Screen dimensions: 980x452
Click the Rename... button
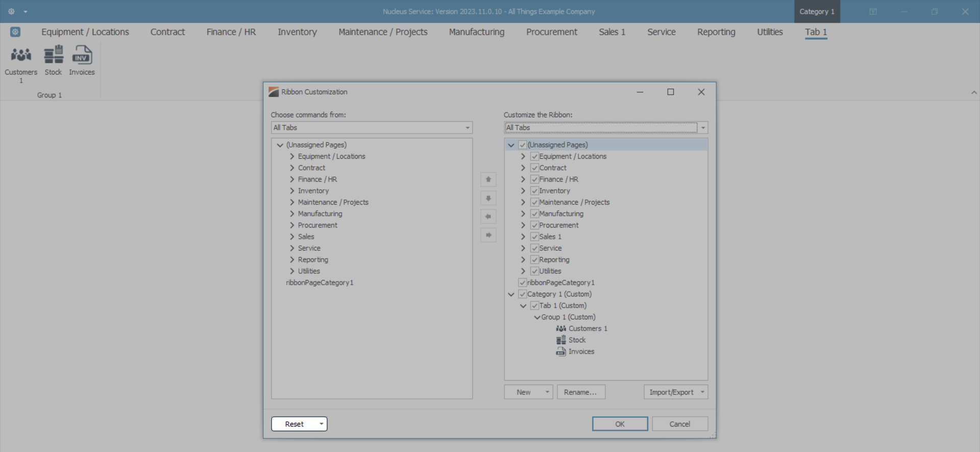(581, 392)
